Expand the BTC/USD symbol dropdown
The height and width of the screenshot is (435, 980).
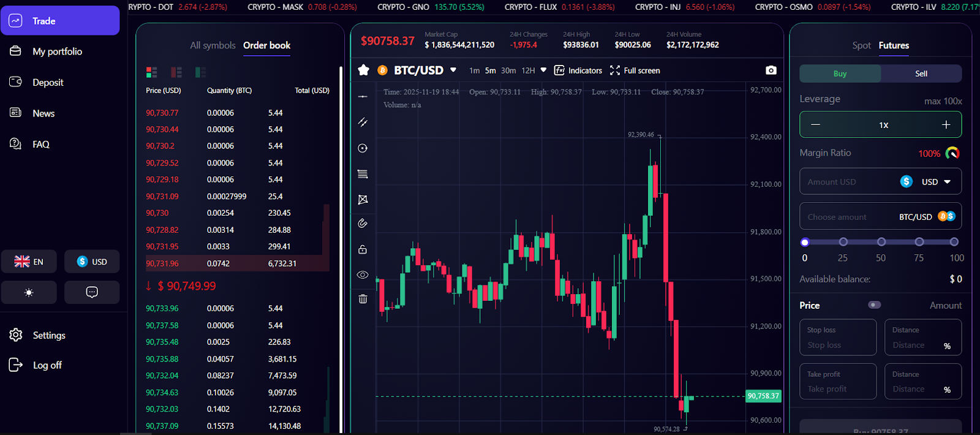(x=453, y=70)
